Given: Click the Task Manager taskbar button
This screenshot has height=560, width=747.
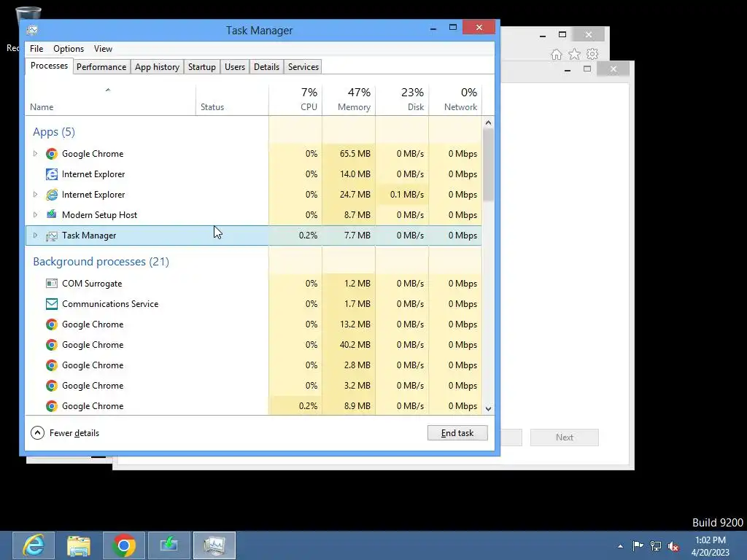Looking at the screenshot, I should tap(214, 545).
